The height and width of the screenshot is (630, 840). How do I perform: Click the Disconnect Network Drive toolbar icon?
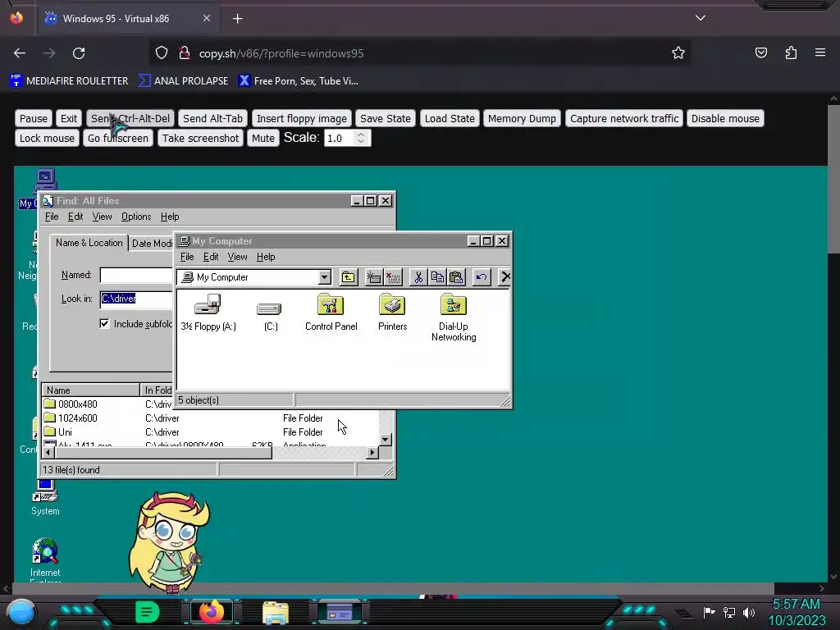click(393, 277)
